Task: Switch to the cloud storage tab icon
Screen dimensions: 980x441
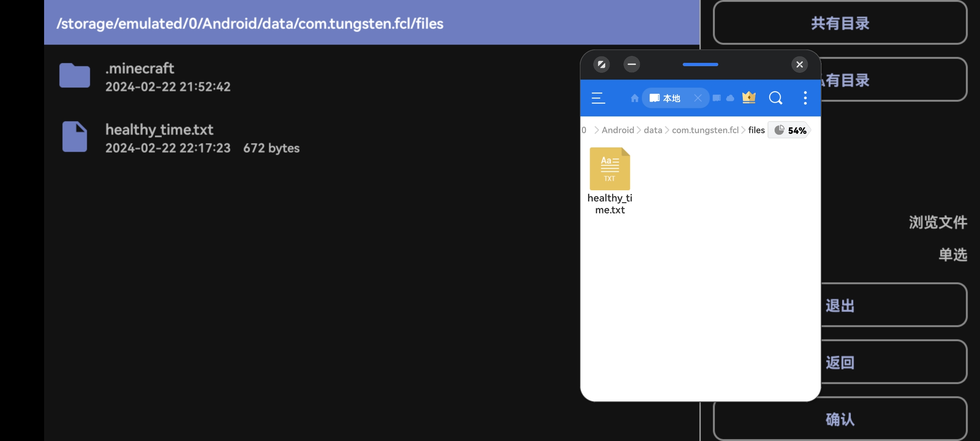Action: tap(731, 98)
